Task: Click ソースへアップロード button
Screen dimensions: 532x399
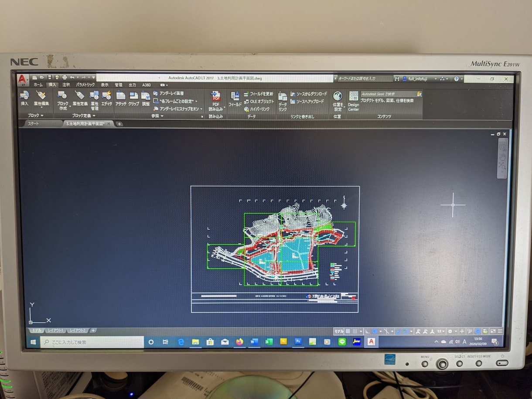Action: pos(307,101)
